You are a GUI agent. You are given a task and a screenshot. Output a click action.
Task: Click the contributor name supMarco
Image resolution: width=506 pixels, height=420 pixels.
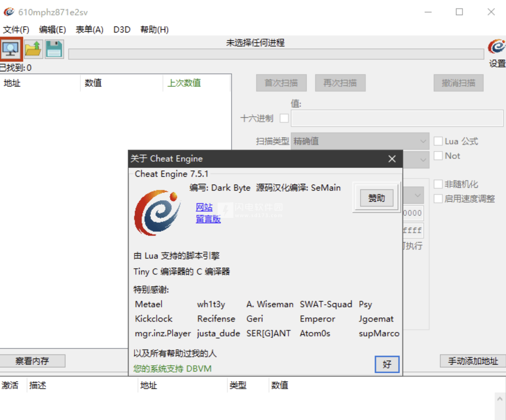(x=379, y=334)
